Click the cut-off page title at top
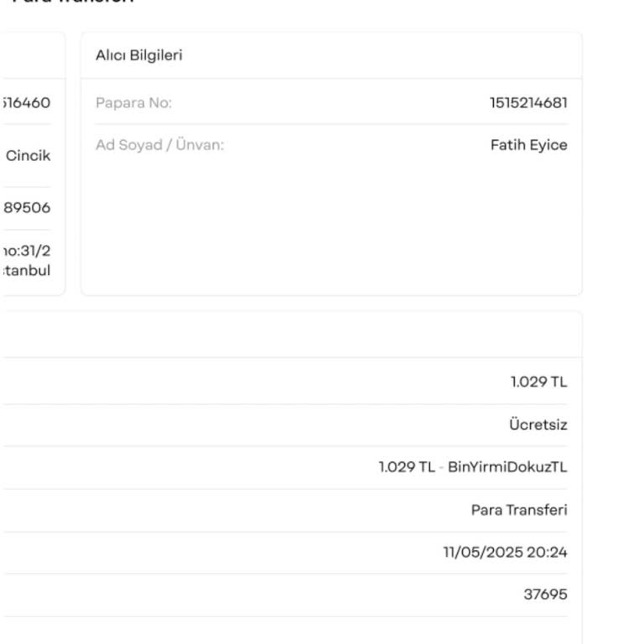The image size is (644, 644). [x=75, y=3]
